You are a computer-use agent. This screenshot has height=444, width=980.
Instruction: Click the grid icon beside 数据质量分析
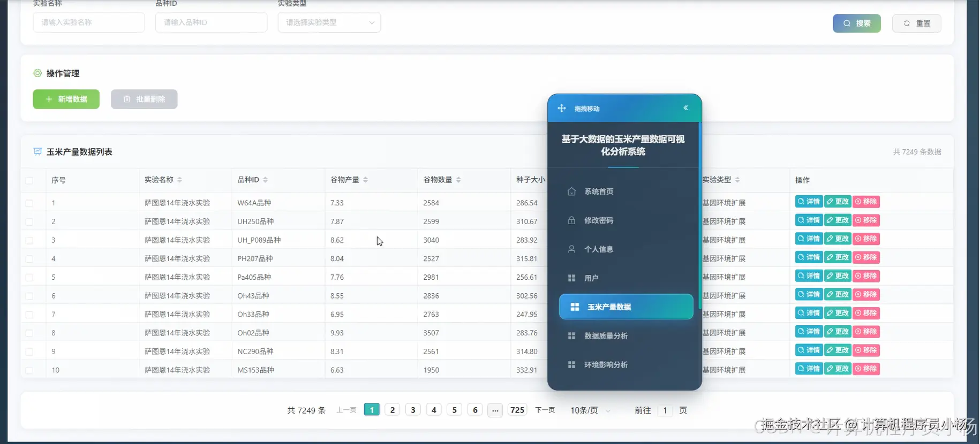(x=571, y=336)
